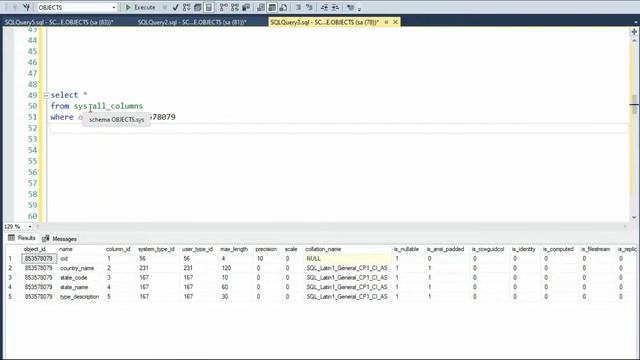Select the SQLQuery3.sql tab

(324, 22)
